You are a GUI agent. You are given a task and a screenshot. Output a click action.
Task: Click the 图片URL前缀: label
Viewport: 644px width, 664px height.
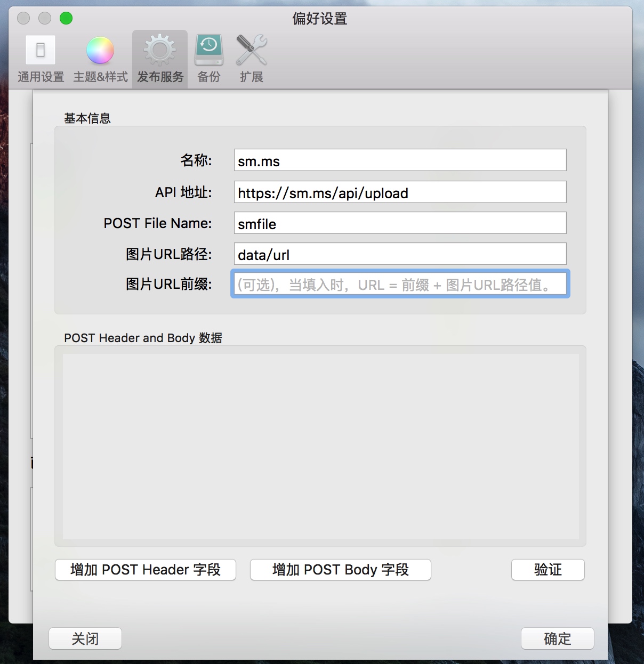point(169,284)
